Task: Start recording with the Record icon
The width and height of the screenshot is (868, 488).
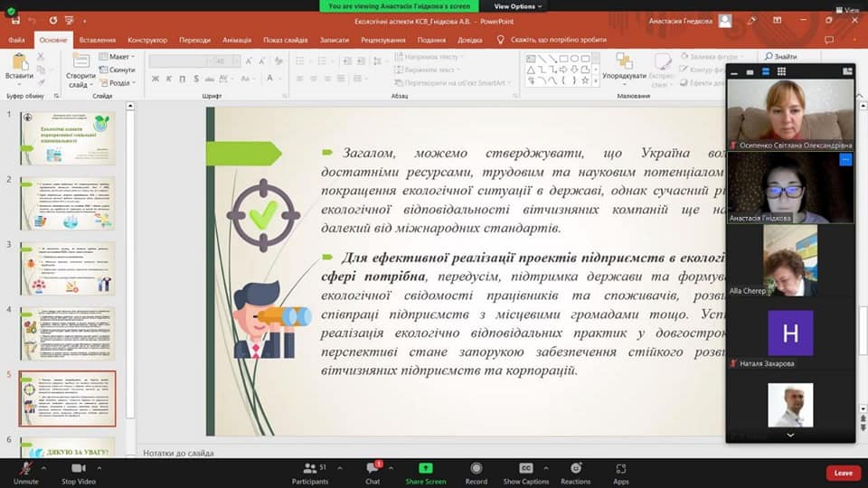Action: pyautogui.click(x=476, y=468)
